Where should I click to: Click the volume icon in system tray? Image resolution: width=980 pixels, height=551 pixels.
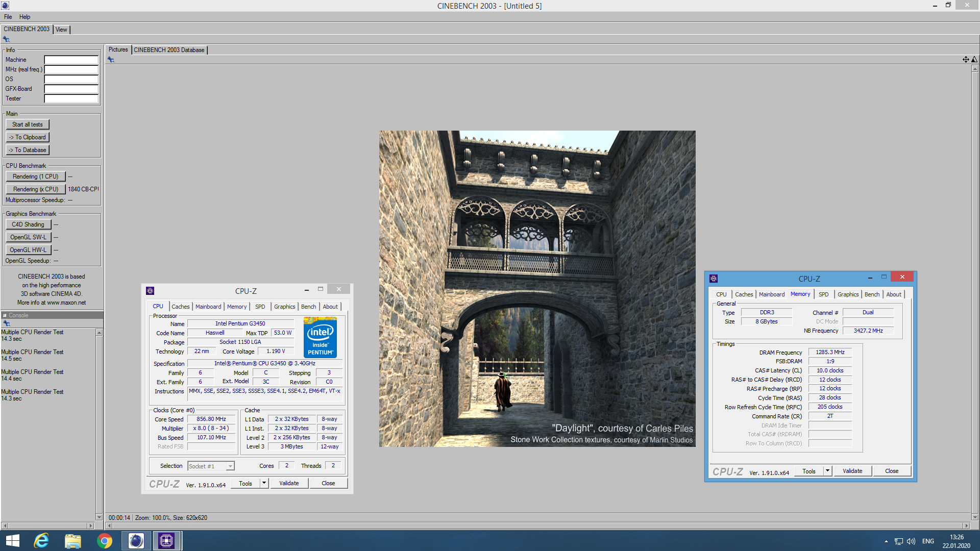[x=911, y=541]
